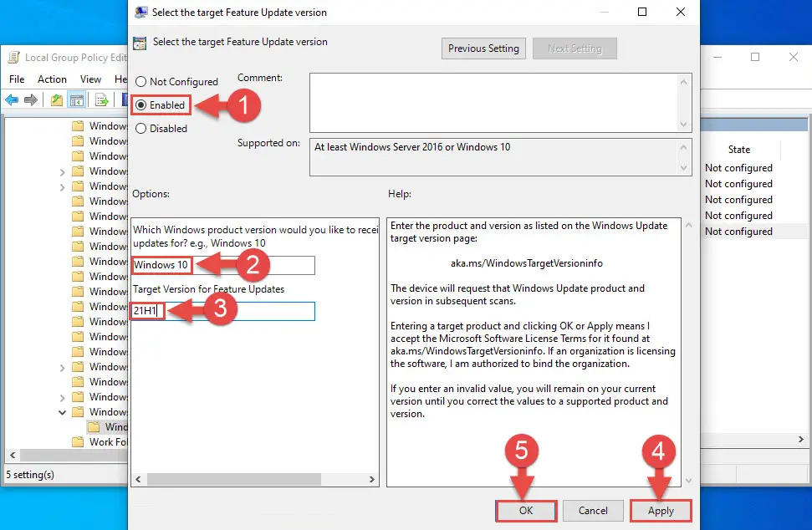Click the Comment box scroll-up arrow
The image size is (812, 530).
tap(683, 82)
